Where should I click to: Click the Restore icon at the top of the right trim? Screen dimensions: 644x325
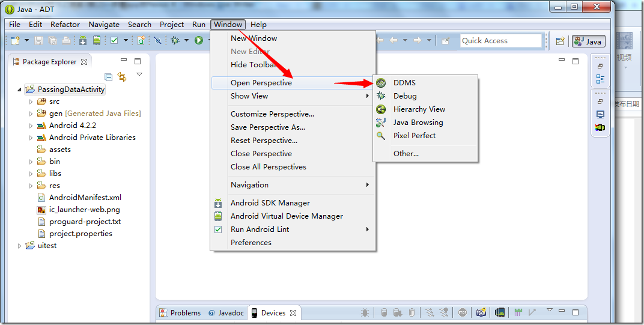pyautogui.click(x=601, y=65)
